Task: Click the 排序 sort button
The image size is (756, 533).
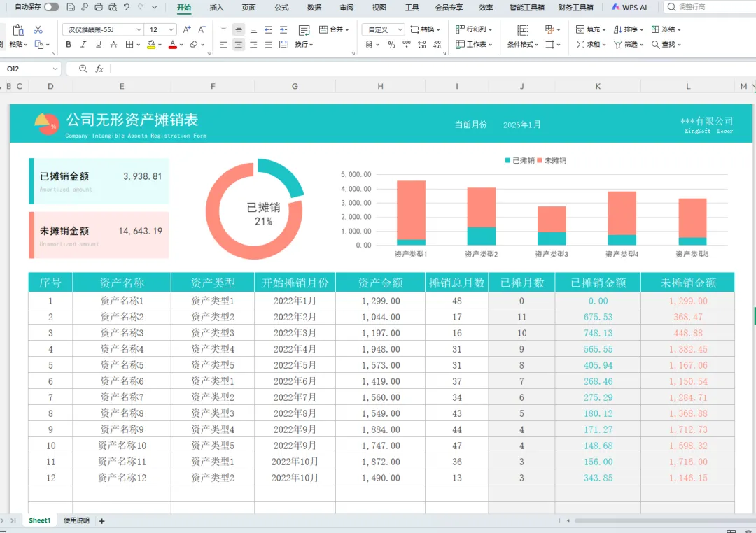Action: [x=628, y=29]
